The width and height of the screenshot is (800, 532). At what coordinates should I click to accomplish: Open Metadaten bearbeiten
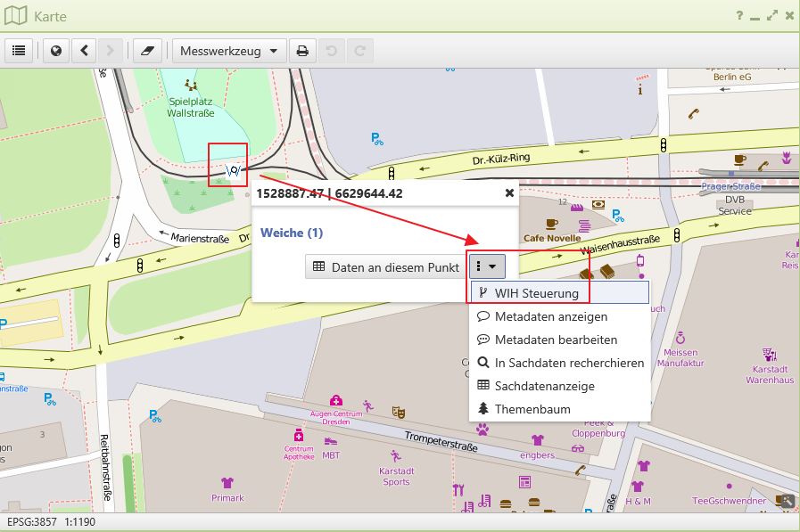tap(556, 340)
